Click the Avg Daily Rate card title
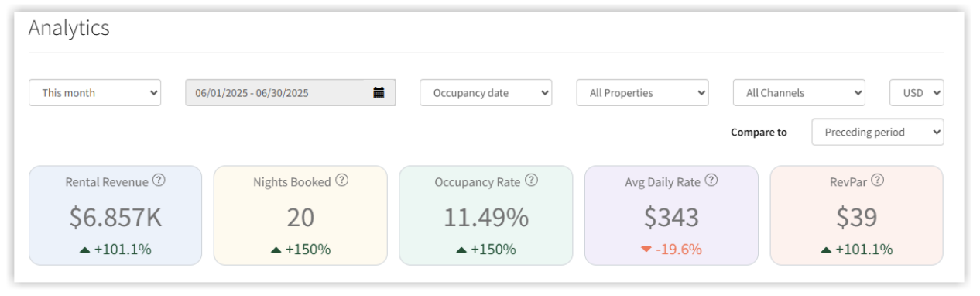Screen dimensions: 980x296 (663, 182)
